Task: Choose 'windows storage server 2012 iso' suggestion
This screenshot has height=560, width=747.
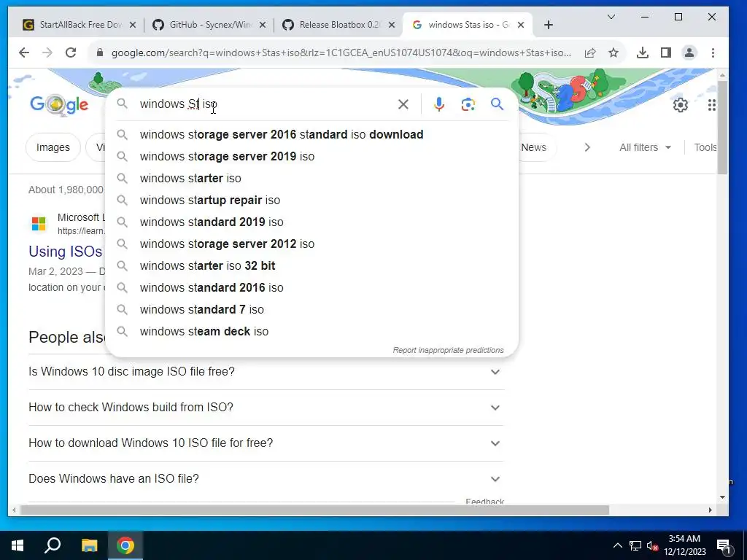Action: pyautogui.click(x=311, y=244)
